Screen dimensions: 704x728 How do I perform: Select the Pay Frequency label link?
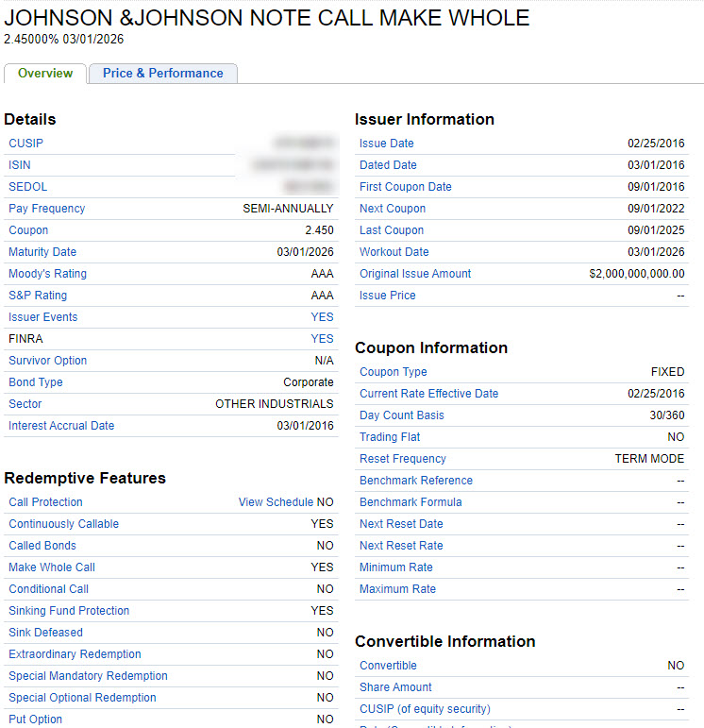coord(46,209)
